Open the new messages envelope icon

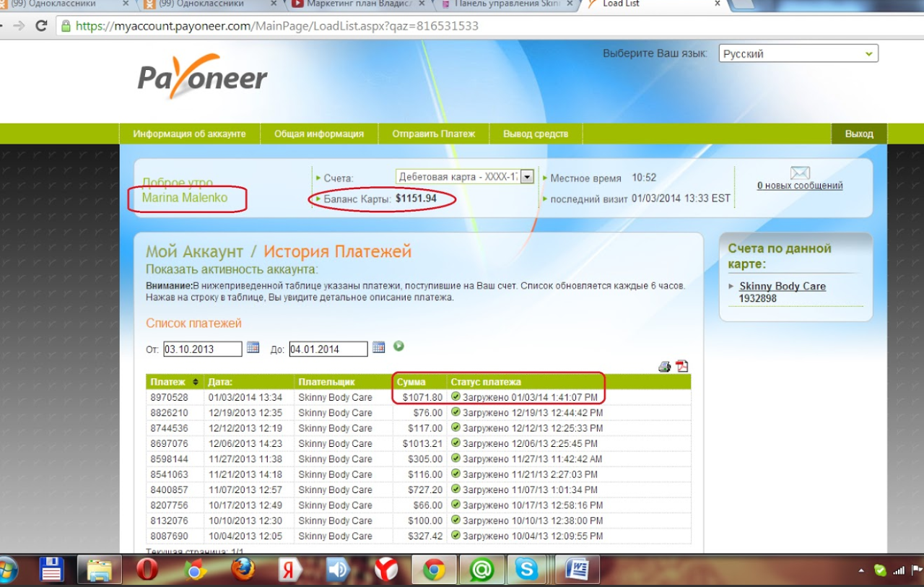(x=800, y=173)
